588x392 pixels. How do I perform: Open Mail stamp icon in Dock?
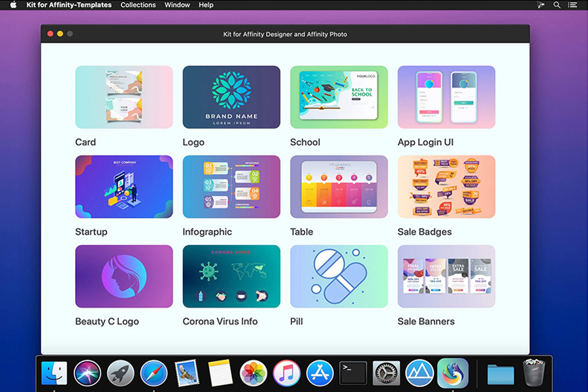[x=187, y=373]
